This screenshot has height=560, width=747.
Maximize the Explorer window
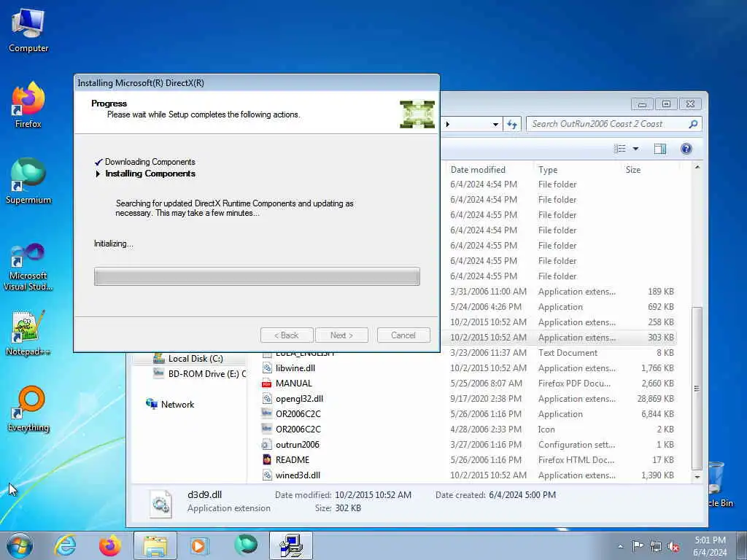[666, 104]
